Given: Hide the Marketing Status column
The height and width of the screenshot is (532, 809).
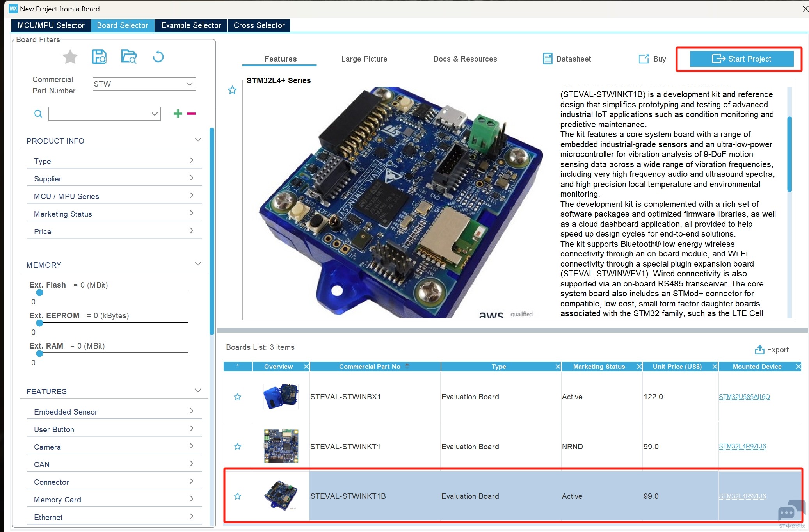Looking at the screenshot, I should [639, 367].
